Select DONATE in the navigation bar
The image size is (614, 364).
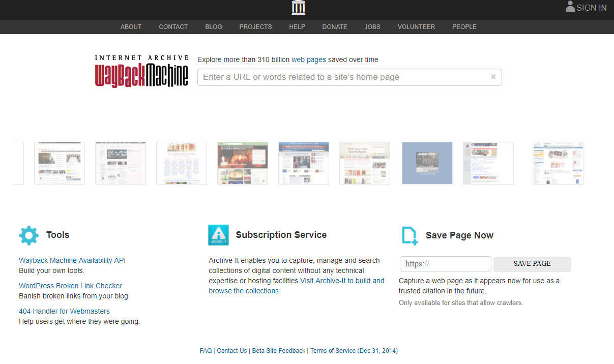pos(335,27)
